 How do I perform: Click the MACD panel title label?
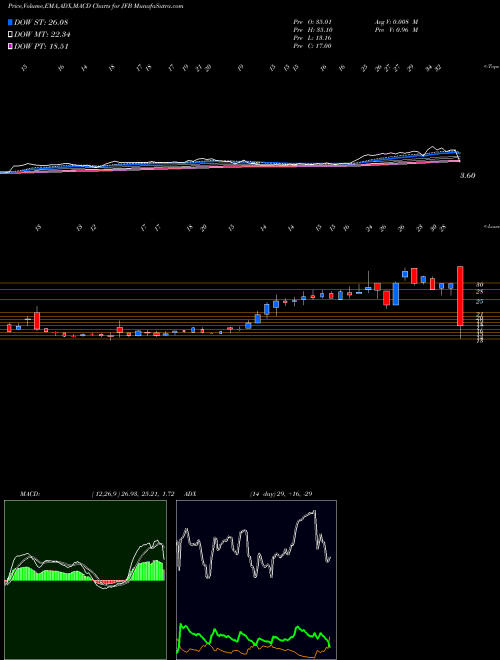30,494
